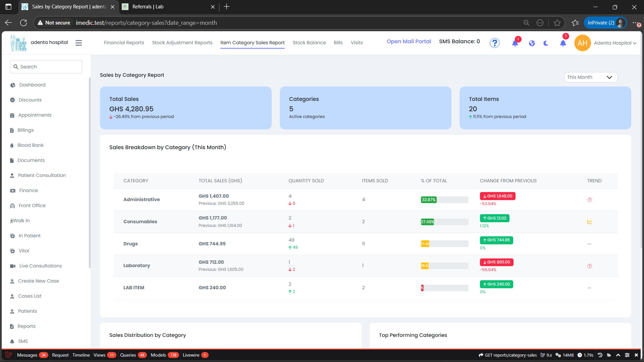This screenshot has width=644, height=362.
Task: Click the sidebar Search field
Action: click(46, 67)
